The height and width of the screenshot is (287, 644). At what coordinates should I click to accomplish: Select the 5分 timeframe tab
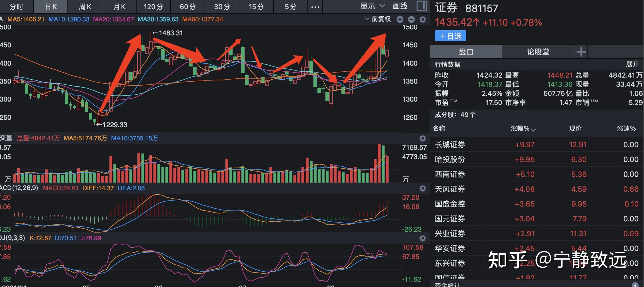(291, 7)
